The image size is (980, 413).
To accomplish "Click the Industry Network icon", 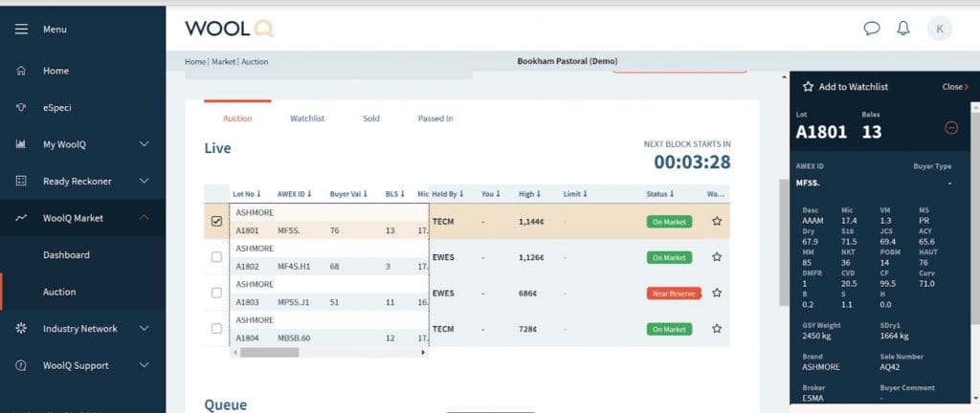I will pos(21,328).
